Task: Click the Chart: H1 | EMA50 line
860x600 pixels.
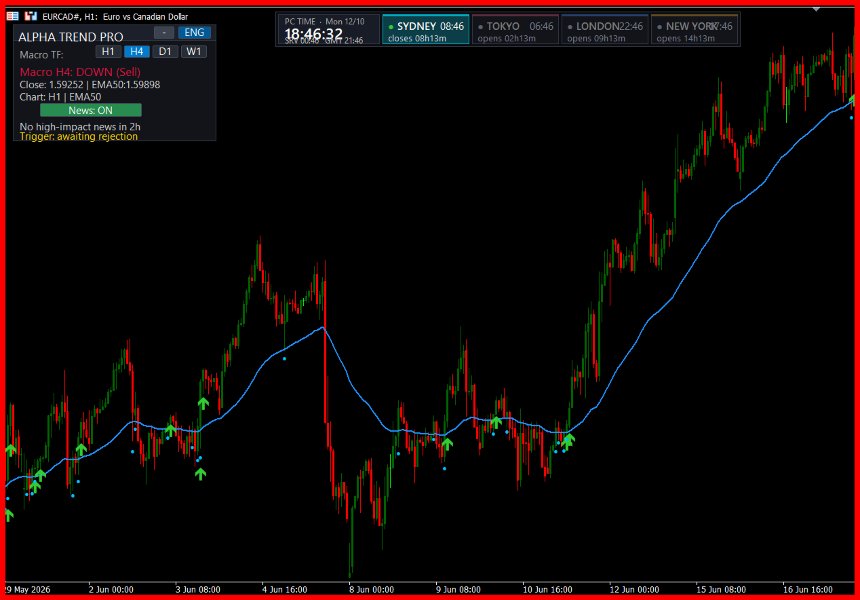Action: [60, 97]
